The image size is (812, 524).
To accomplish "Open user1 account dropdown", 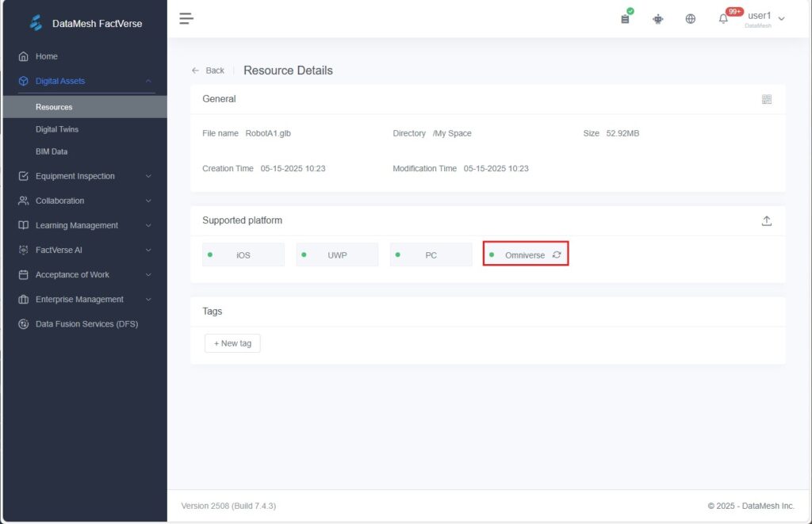I will 764,18.
